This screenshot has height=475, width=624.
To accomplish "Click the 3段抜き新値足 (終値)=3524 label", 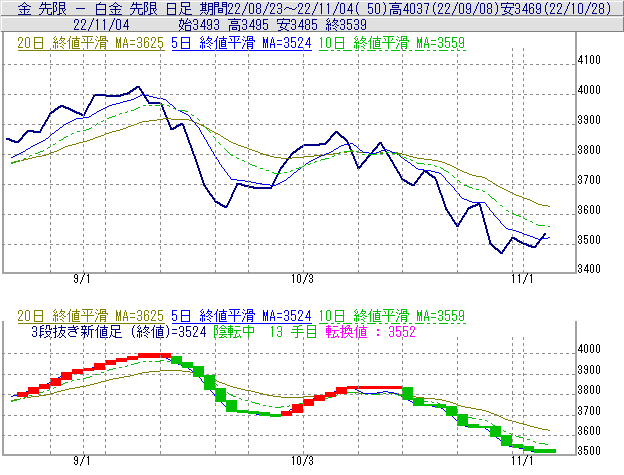I will (119, 331).
